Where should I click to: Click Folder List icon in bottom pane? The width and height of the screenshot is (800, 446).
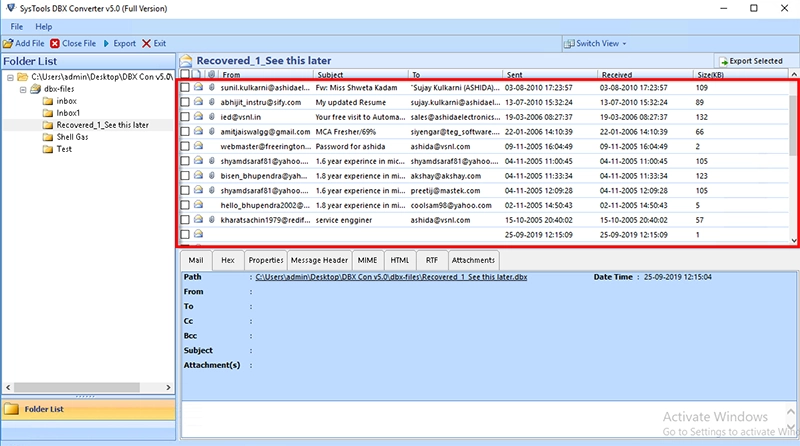(x=11, y=409)
